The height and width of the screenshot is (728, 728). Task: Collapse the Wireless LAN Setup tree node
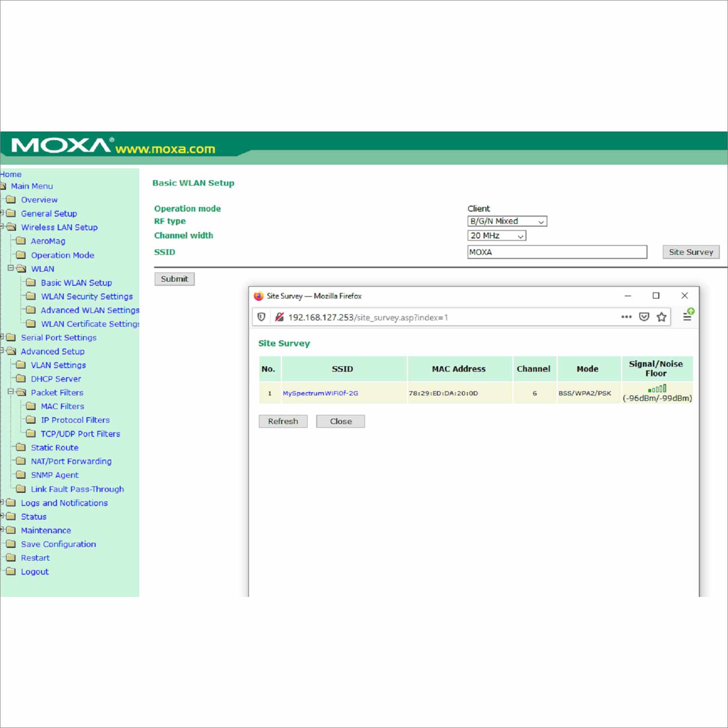pyautogui.click(x=2, y=226)
